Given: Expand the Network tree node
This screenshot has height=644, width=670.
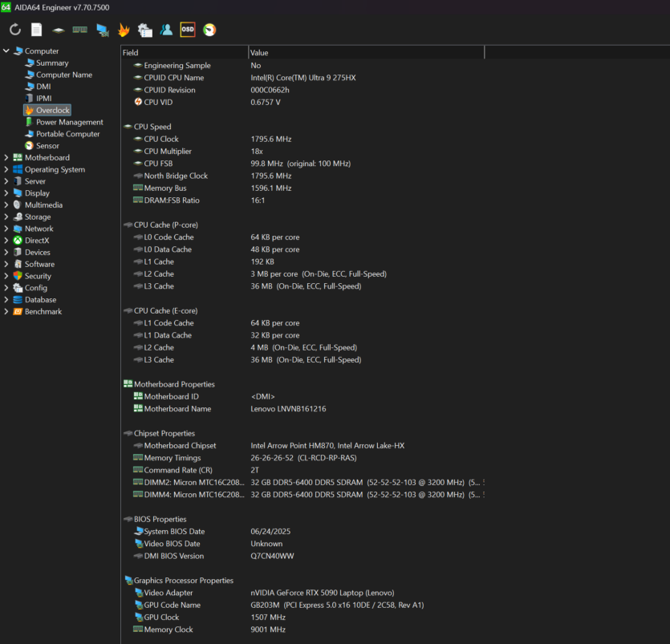Looking at the screenshot, I should 6,229.
